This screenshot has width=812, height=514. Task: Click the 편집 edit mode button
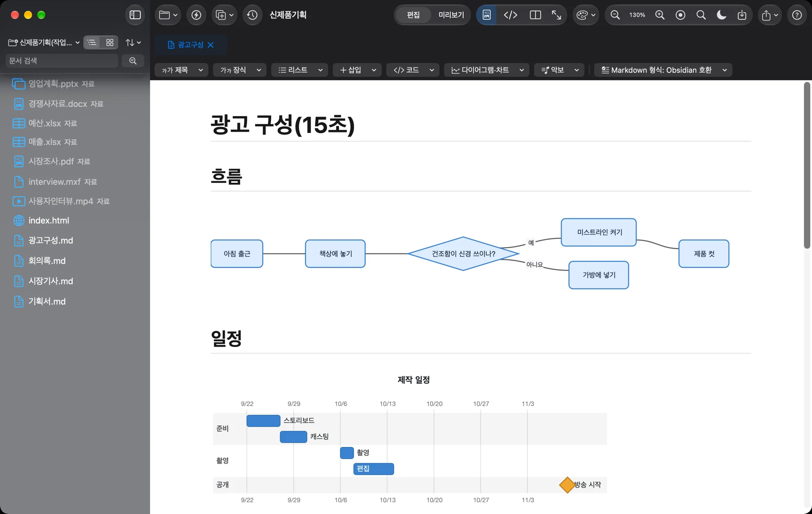(413, 15)
